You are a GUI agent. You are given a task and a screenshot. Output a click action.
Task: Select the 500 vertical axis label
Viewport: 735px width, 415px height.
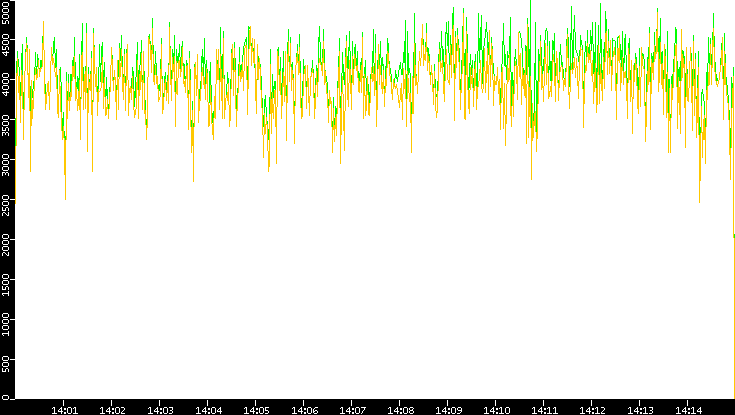pyautogui.click(x=5, y=363)
